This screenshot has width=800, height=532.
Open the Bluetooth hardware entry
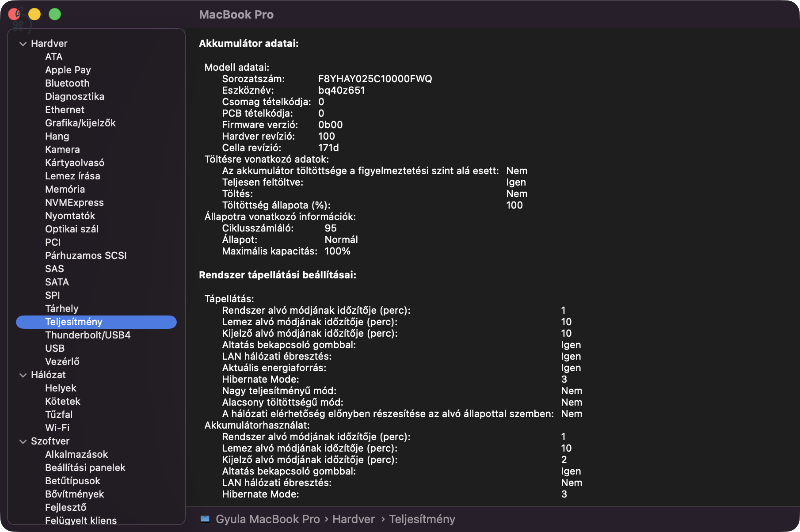pyautogui.click(x=67, y=83)
